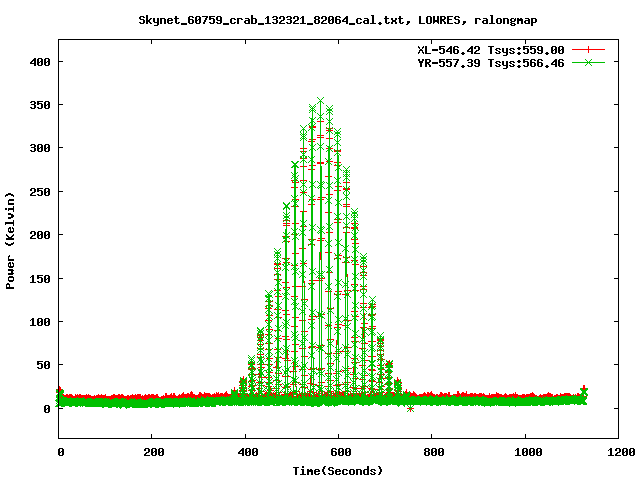
Task: Click the 350 y-axis tick label
Action: pos(40,105)
